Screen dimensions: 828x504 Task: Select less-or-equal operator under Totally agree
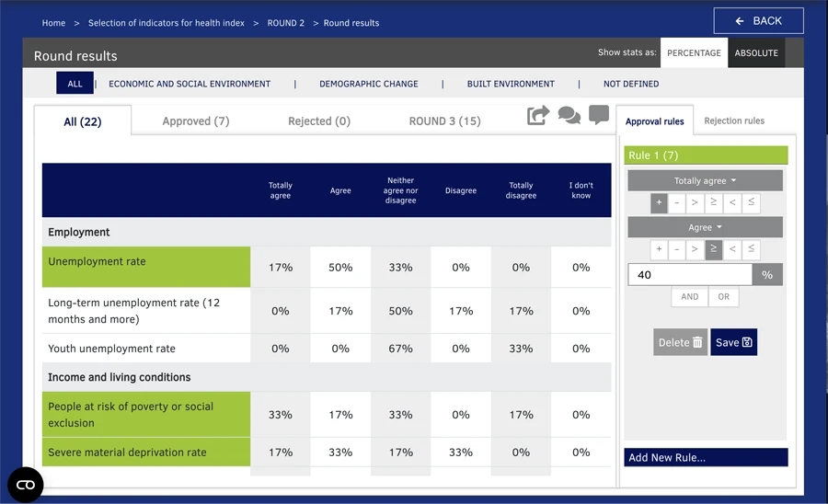[x=751, y=202]
